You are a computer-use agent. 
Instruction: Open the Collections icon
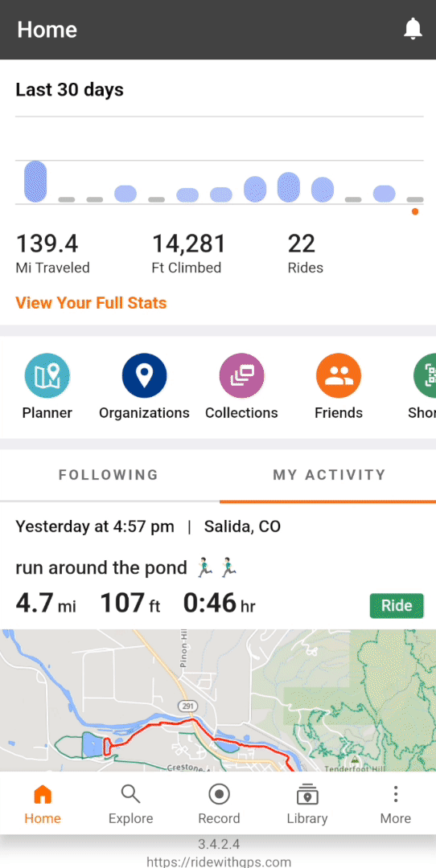241,376
